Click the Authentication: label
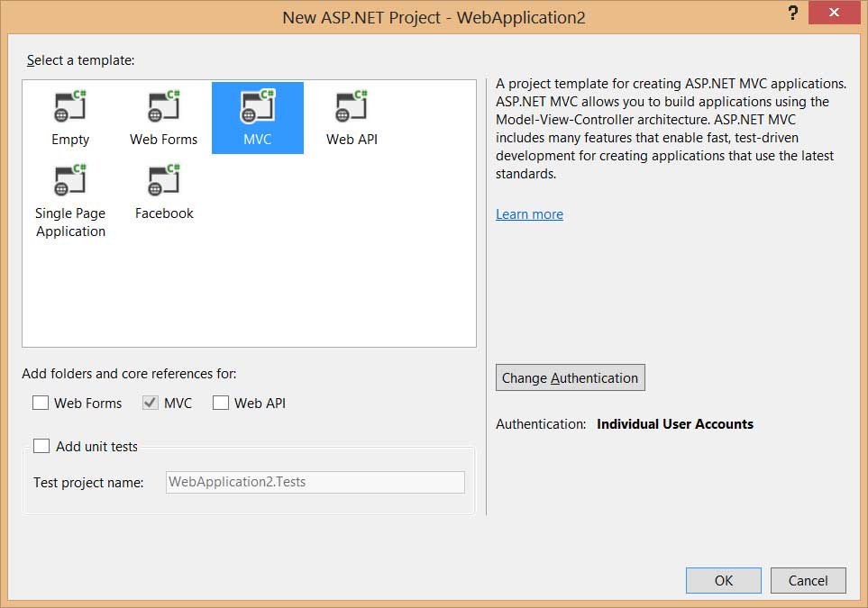Viewport: 868px width, 608px height. click(541, 423)
